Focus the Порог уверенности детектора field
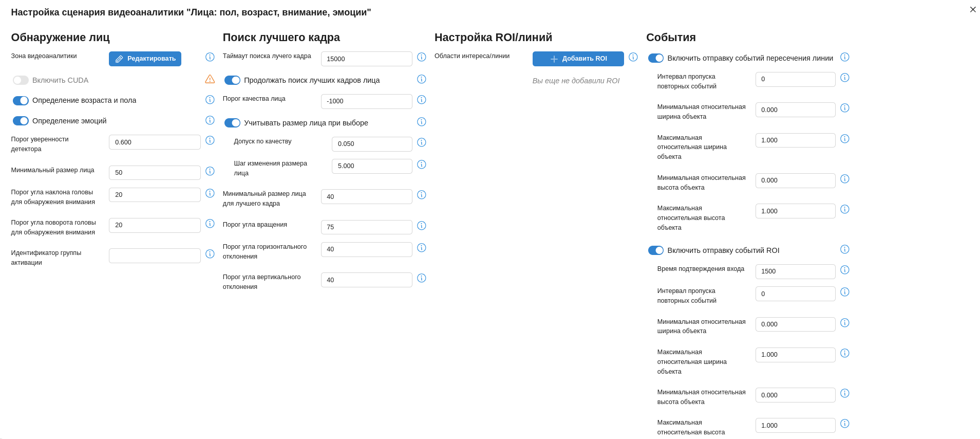980x439 pixels. pyautogui.click(x=155, y=142)
